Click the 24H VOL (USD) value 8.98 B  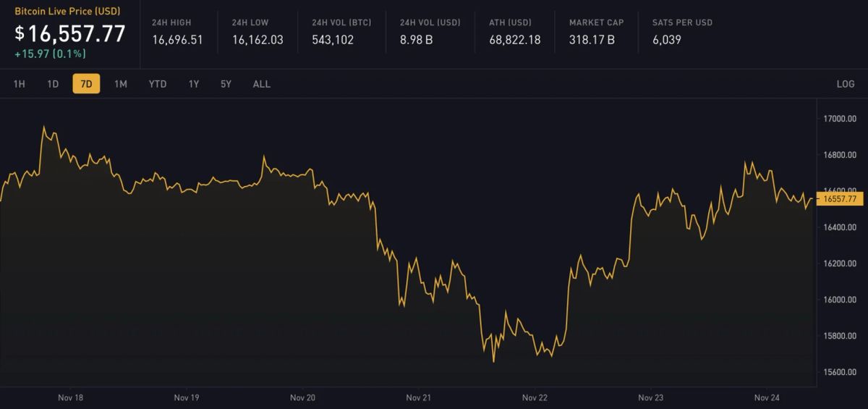(x=417, y=40)
